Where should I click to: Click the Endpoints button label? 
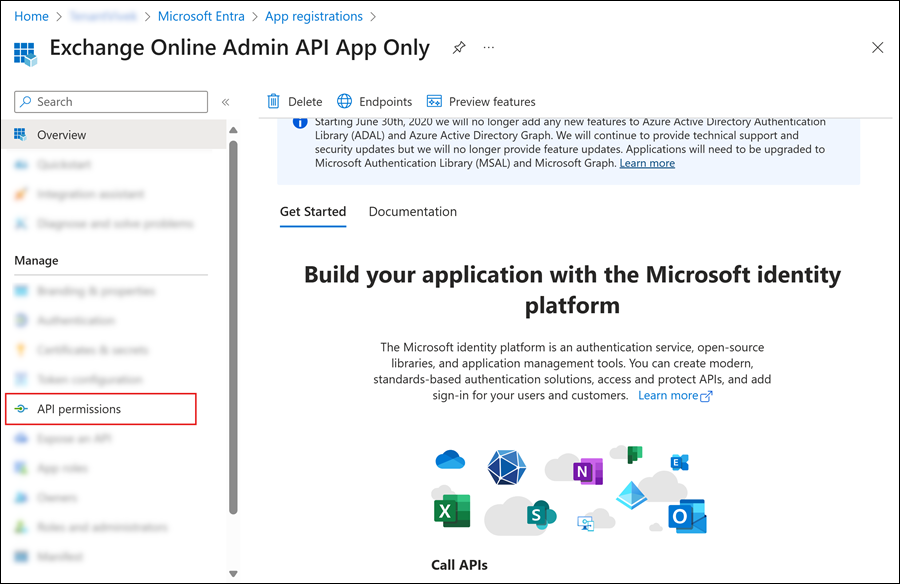385,102
